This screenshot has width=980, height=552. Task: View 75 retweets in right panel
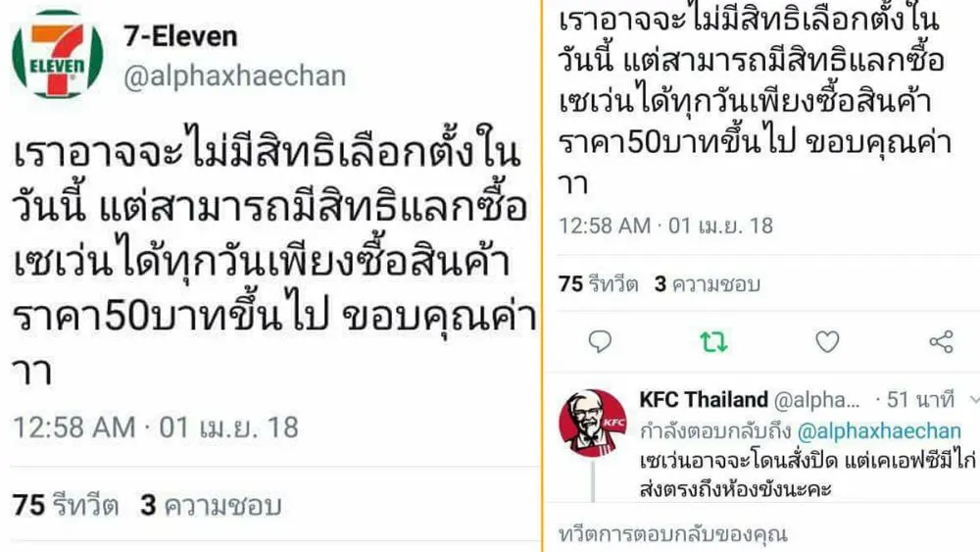[598, 284]
